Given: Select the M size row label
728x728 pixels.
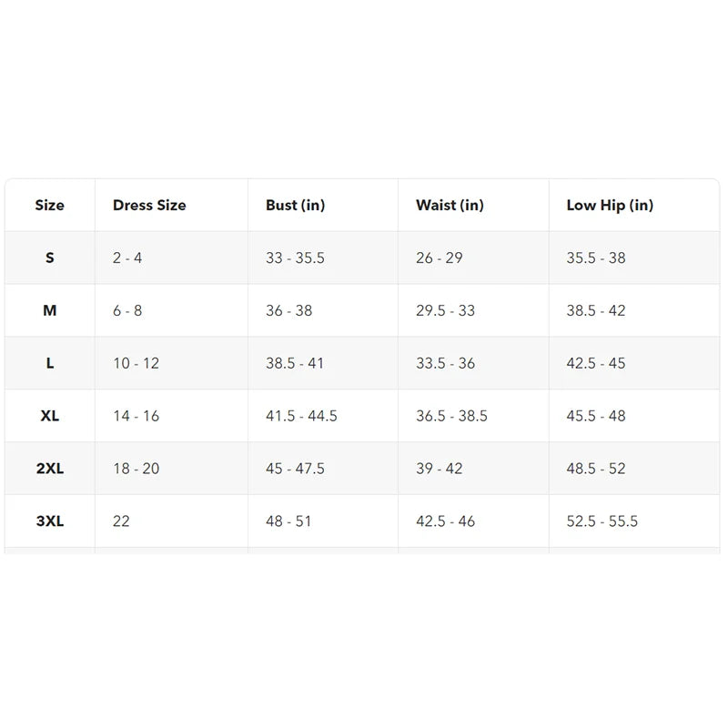Looking at the screenshot, I should click(x=50, y=311).
